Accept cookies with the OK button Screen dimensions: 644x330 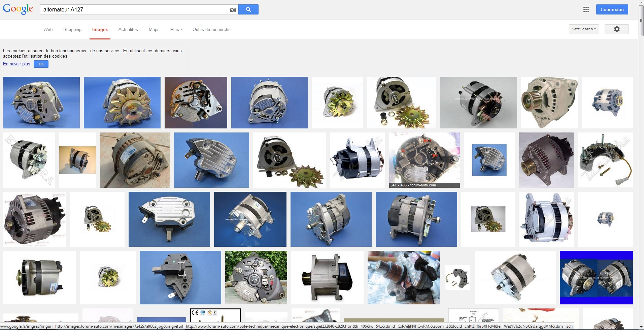click(x=41, y=64)
